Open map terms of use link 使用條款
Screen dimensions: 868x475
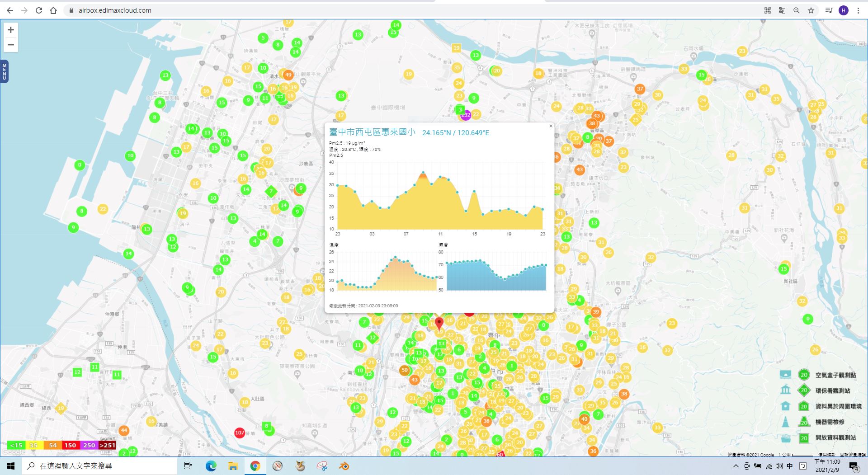pos(826,455)
